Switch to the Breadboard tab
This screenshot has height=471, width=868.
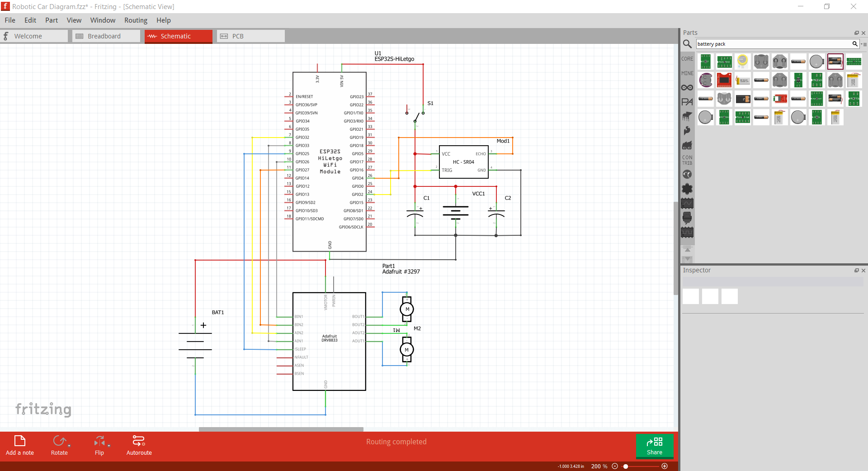point(106,36)
